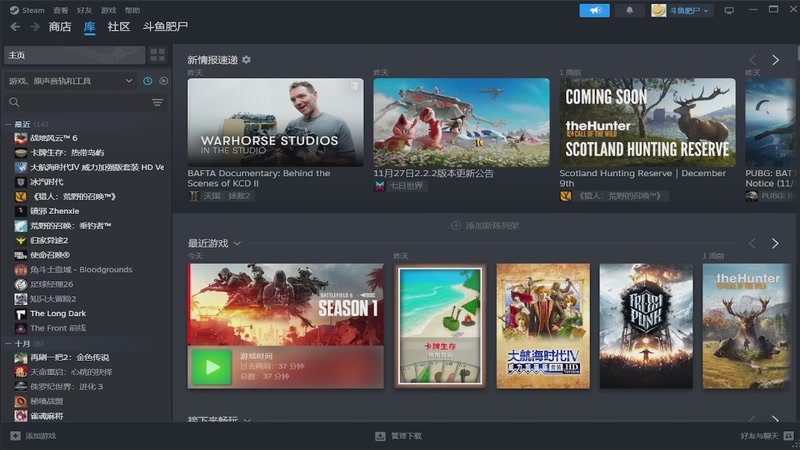Viewport: 800px width, 450px height.
Task: Switch to Big Picture mode monitor icon
Action: click(x=729, y=10)
